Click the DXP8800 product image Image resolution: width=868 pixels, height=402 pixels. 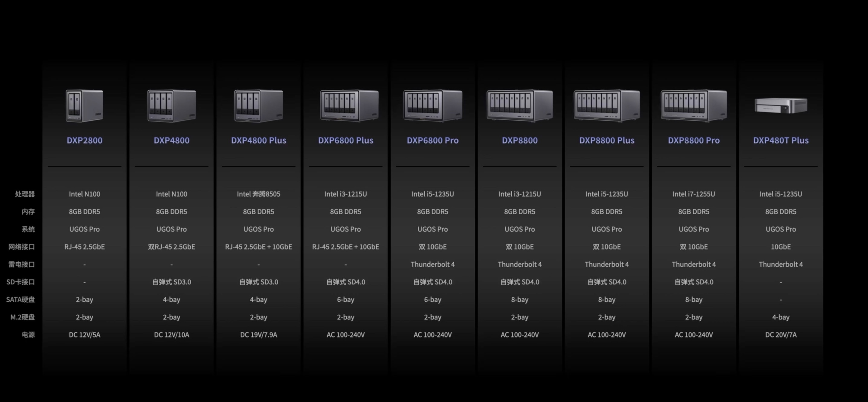pos(520,106)
